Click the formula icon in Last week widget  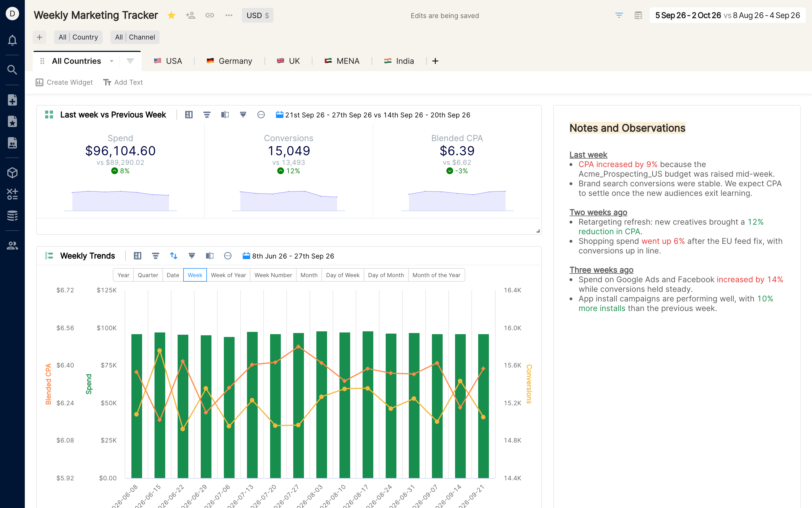pos(189,115)
